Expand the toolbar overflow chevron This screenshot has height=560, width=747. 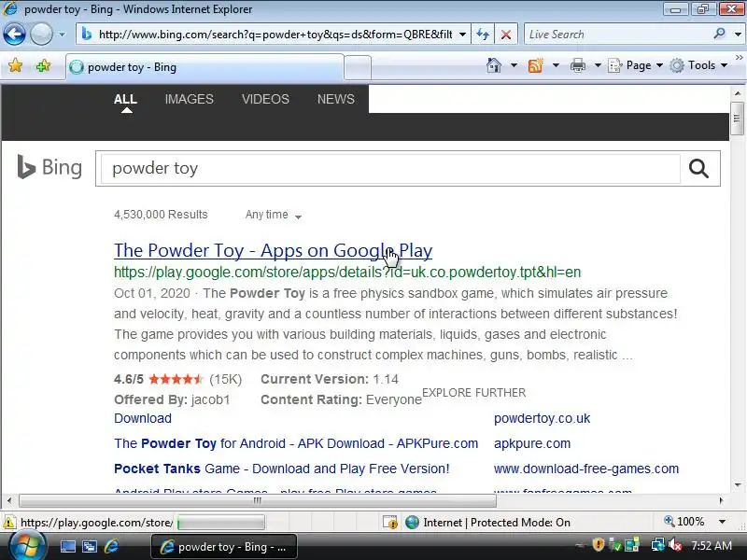pos(740,58)
